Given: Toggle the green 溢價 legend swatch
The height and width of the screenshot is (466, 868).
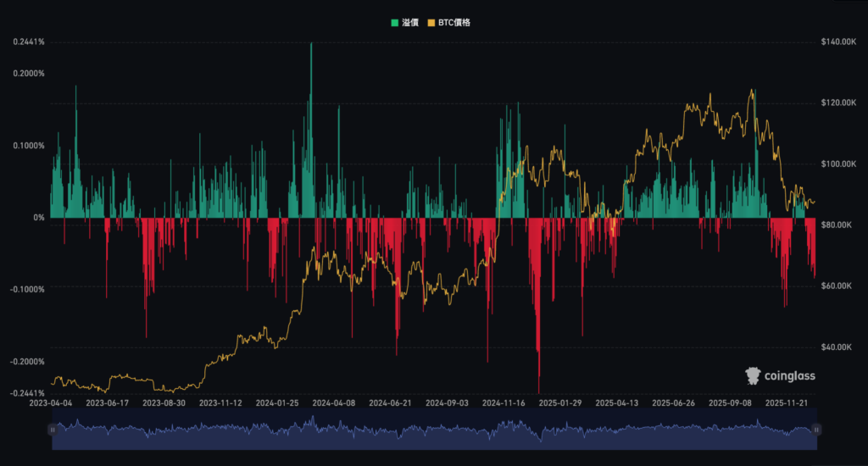Looking at the screenshot, I should click(394, 23).
